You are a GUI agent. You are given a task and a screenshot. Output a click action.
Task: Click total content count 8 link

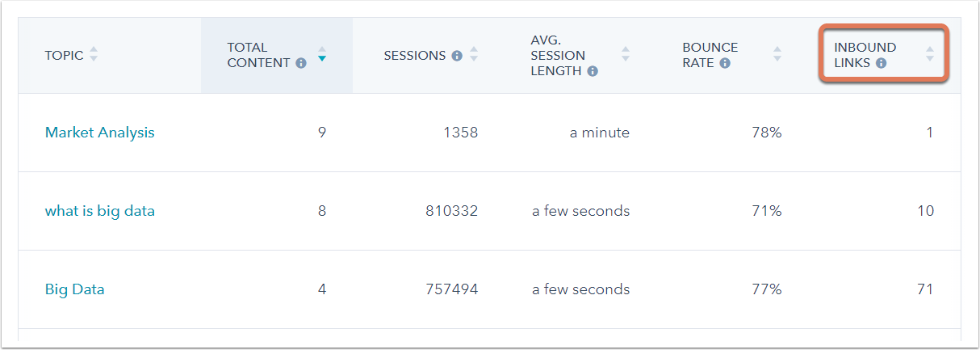(322, 211)
